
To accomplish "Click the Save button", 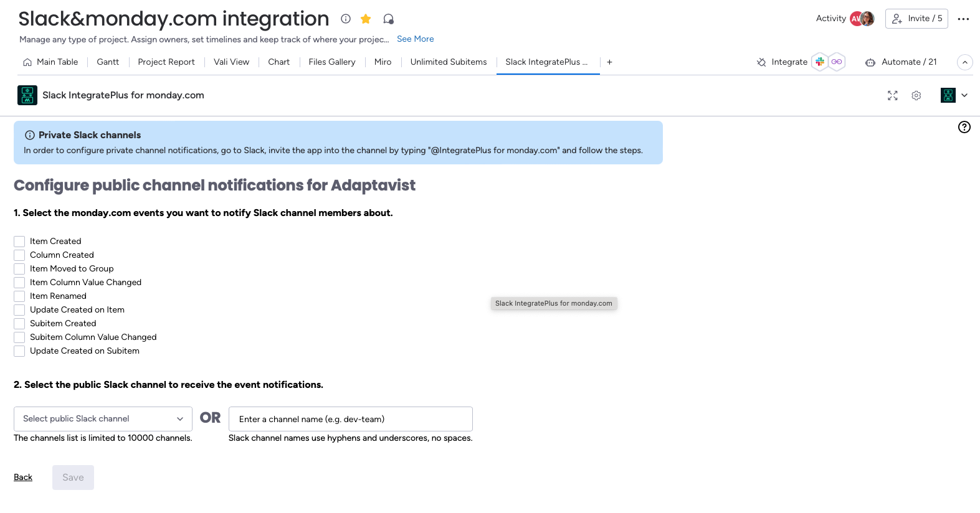I will (x=73, y=478).
